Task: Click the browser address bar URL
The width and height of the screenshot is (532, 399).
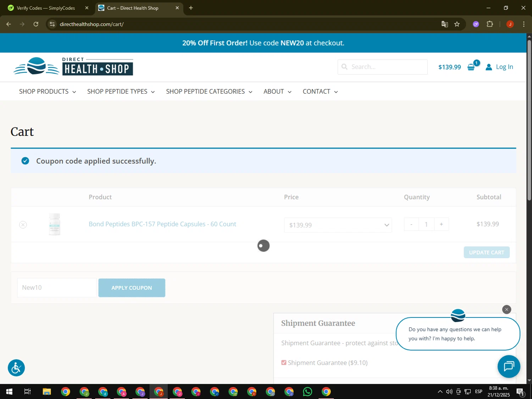Action: pos(92,24)
